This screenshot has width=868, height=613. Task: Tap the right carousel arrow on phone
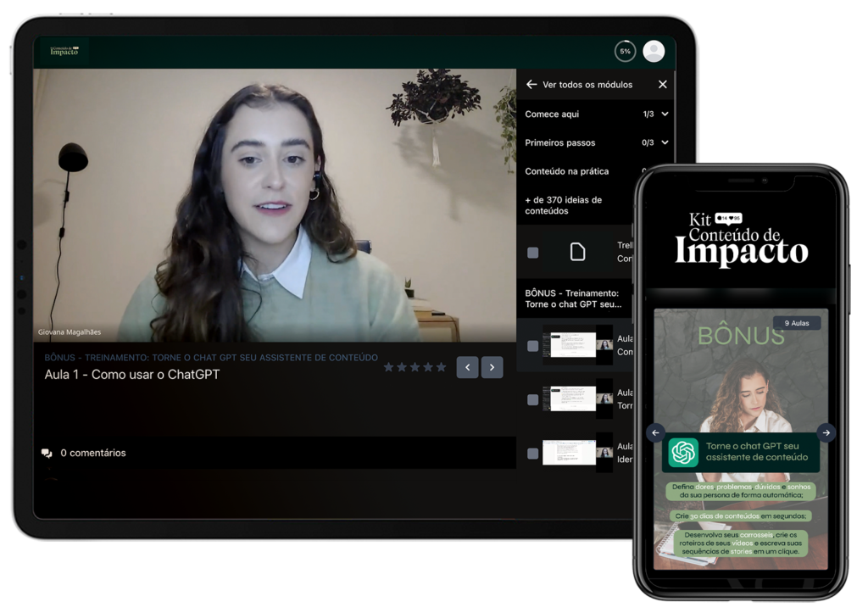click(x=826, y=432)
